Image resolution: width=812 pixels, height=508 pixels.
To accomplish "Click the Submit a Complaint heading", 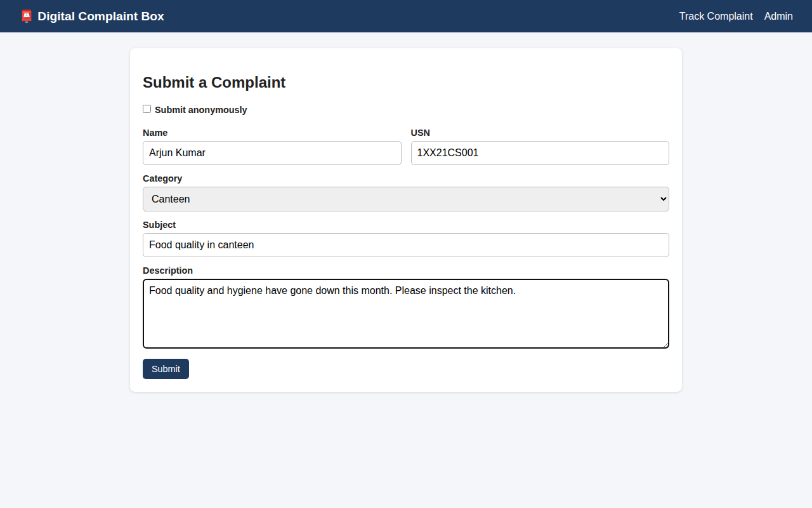I will 214,83.
